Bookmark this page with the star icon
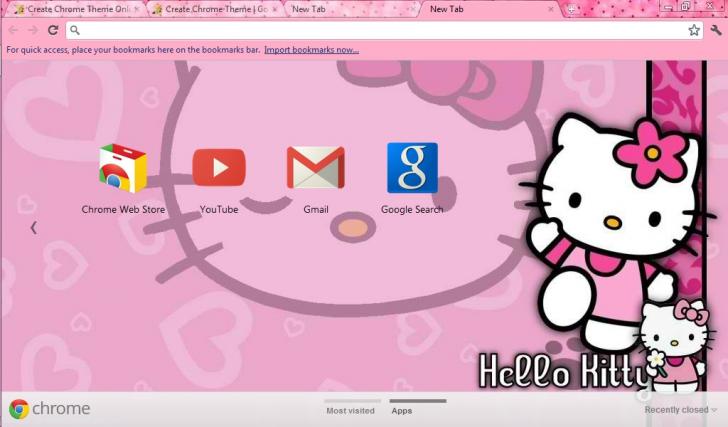728x427 pixels. [693, 30]
